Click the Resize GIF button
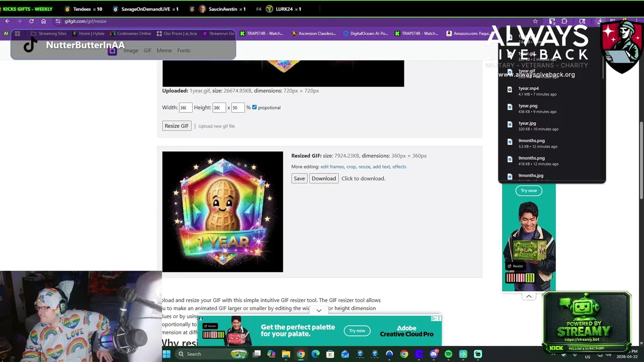The width and height of the screenshot is (644, 362). tap(177, 126)
